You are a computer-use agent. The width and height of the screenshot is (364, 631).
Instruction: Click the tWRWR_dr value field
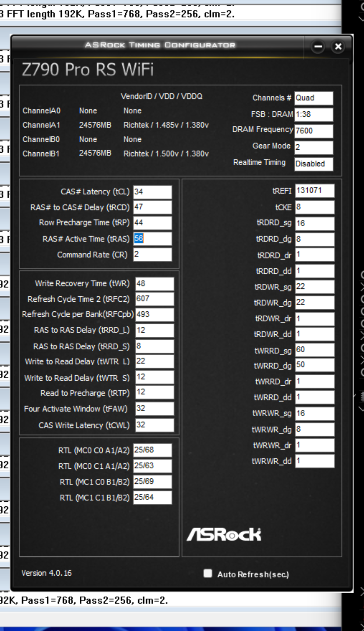(315, 445)
